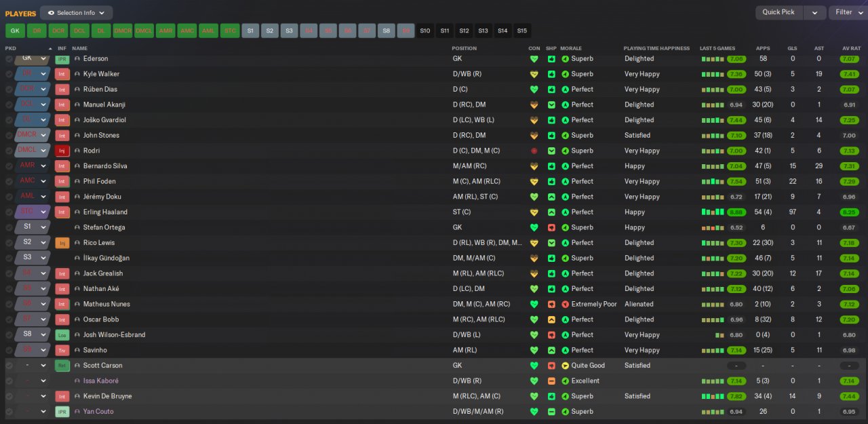The image size is (868, 424).
Task: Open the Selection Info dropdown
Action: click(x=77, y=13)
